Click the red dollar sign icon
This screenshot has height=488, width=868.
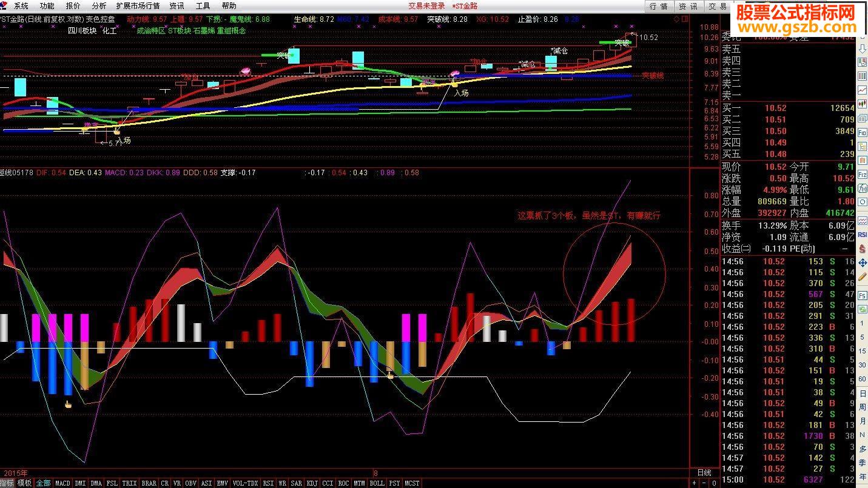[x=863, y=248]
